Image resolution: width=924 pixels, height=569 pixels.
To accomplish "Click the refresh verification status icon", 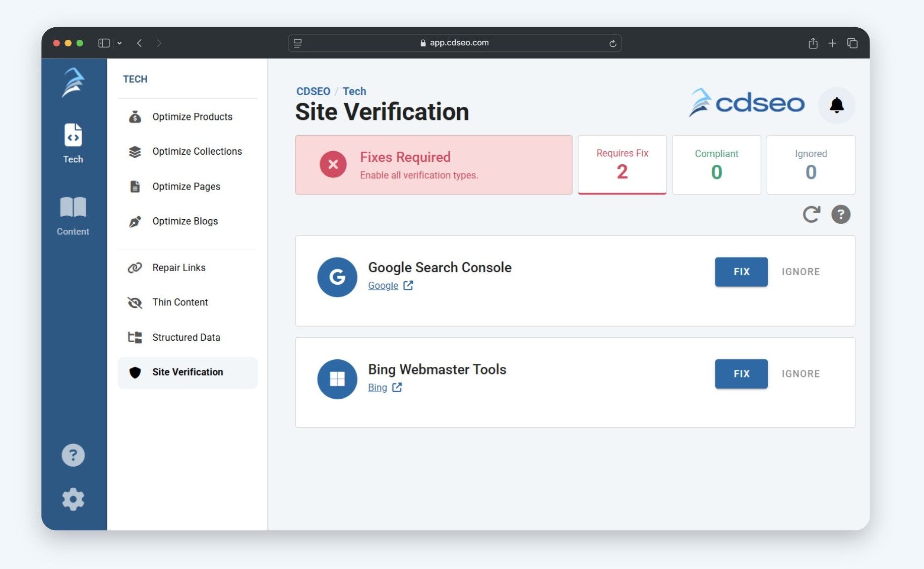I will coord(811,214).
